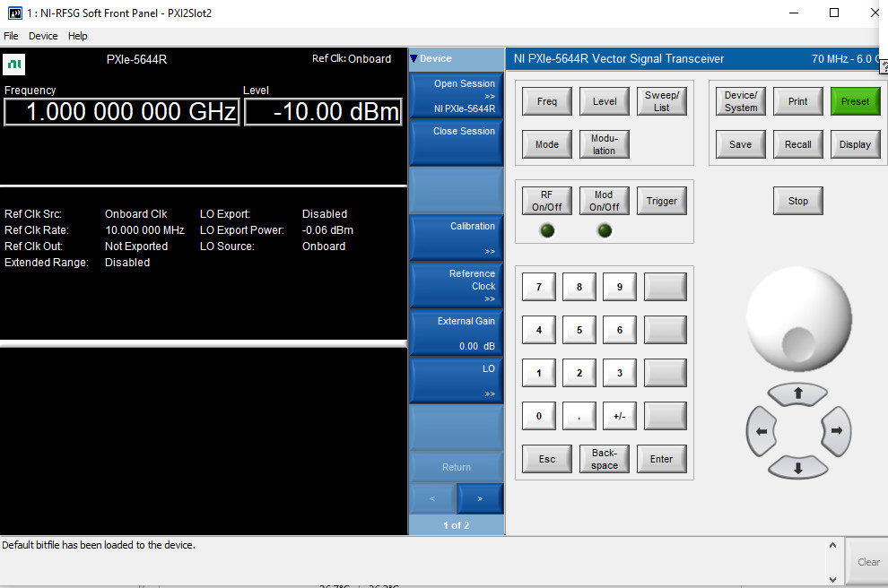
Task: Click the down arrow navigation key
Action: click(x=798, y=468)
